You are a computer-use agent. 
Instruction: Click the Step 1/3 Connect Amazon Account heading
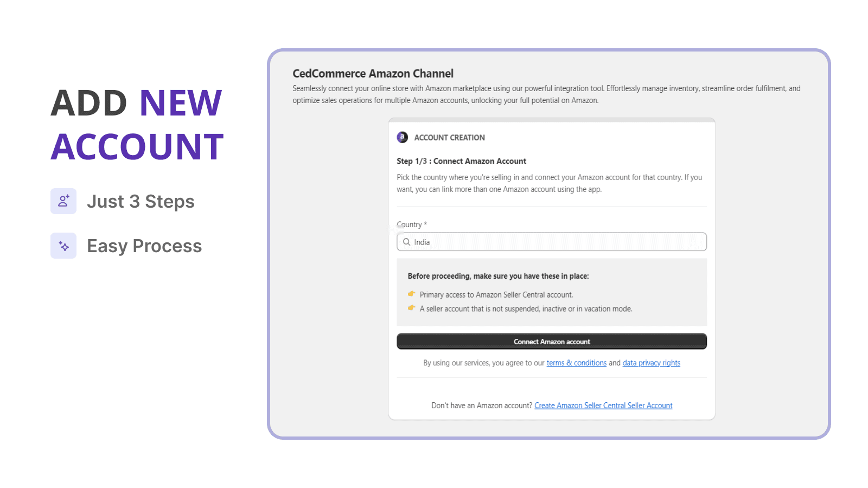pyautogui.click(x=461, y=160)
